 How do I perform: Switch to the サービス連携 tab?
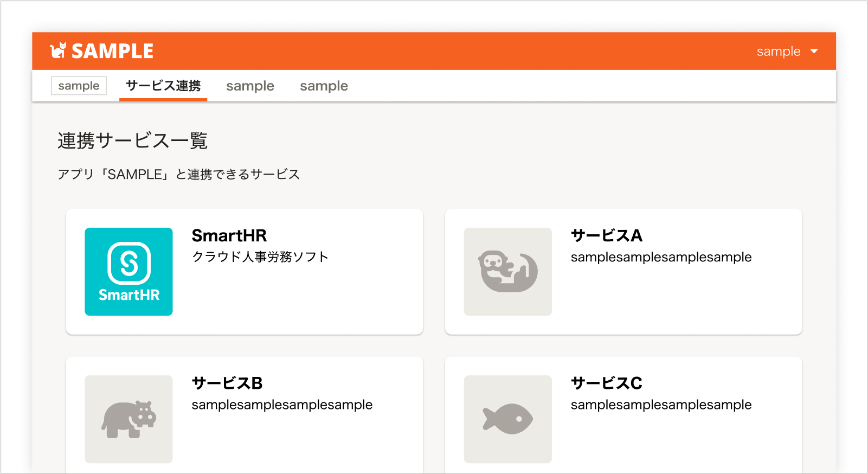(163, 86)
